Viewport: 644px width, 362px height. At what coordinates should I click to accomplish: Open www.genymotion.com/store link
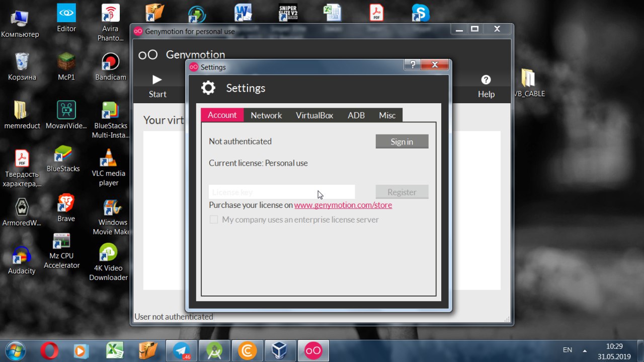[x=343, y=205]
